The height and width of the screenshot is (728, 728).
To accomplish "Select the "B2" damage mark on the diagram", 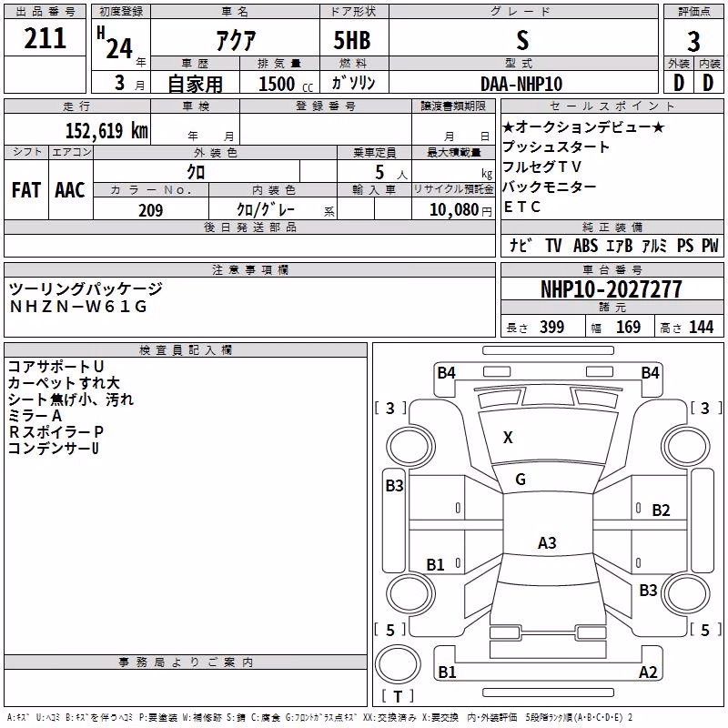I will pyautogui.click(x=661, y=511).
